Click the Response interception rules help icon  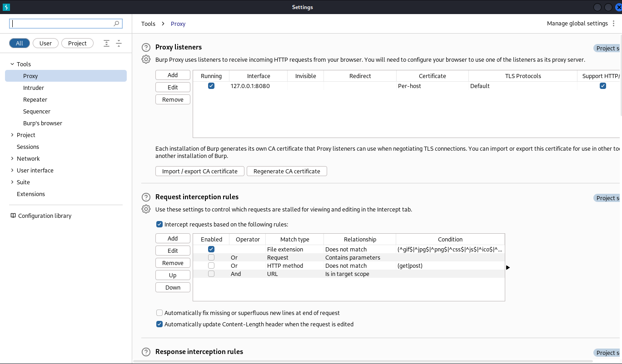tap(146, 352)
